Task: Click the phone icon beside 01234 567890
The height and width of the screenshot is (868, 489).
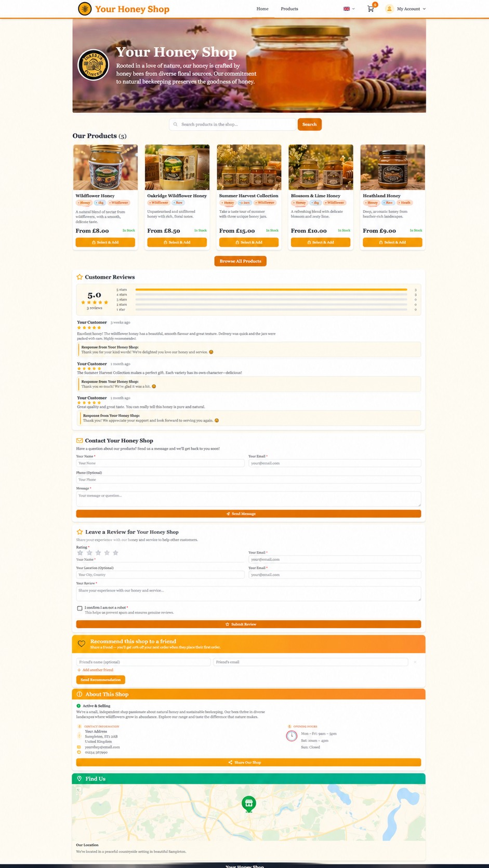Action: click(79, 752)
